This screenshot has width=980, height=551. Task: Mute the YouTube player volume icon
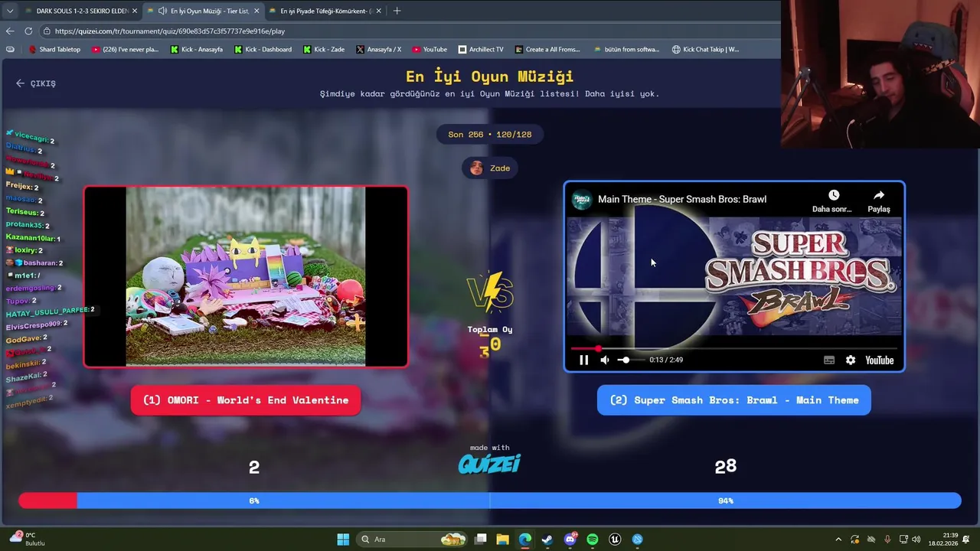tap(605, 360)
